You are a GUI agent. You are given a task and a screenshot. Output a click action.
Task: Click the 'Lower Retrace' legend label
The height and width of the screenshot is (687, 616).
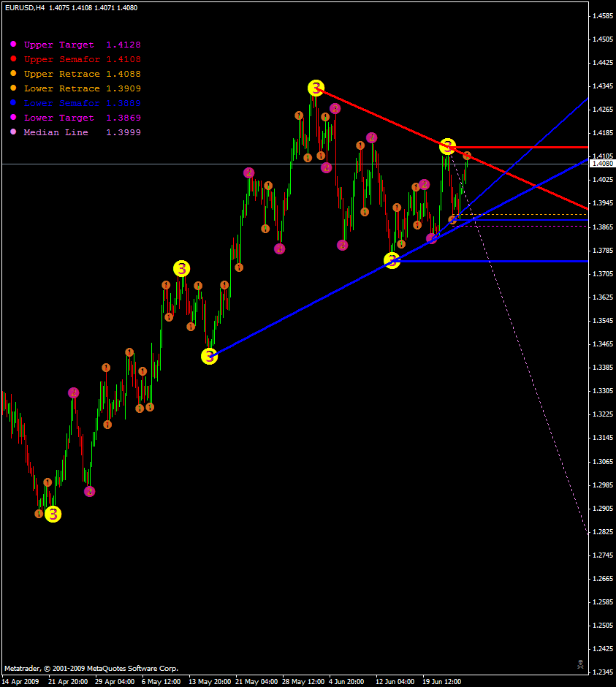(62, 88)
